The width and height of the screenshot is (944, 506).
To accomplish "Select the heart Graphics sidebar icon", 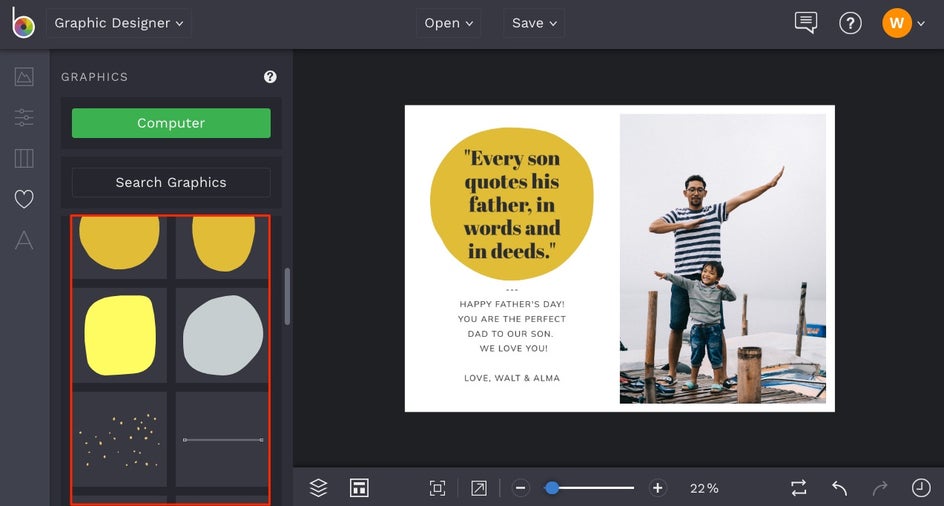I will pos(24,199).
